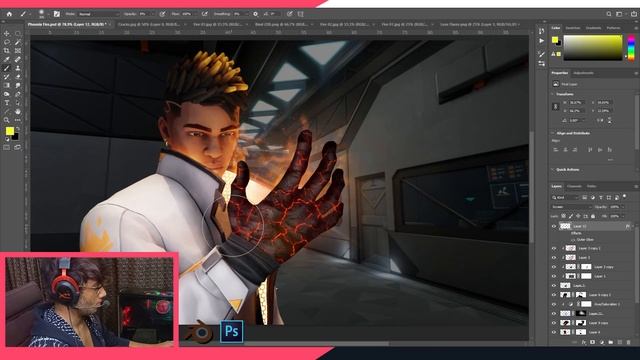Screen dimensions: 640x360
Task: Select the Lasso tool
Action: tap(7, 42)
